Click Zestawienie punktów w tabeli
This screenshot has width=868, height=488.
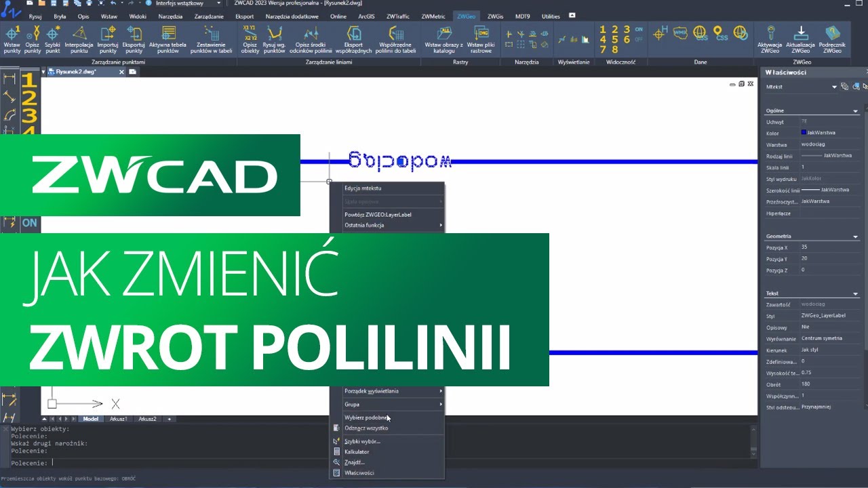click(212, 39)
